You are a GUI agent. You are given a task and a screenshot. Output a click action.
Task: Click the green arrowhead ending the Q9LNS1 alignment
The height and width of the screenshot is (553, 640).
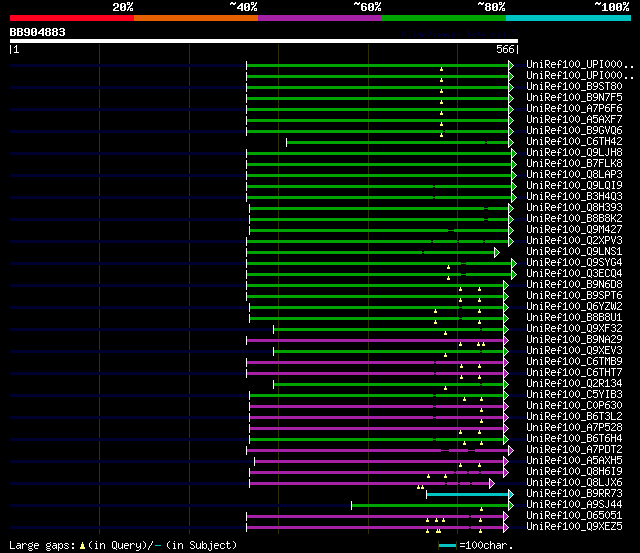(497, 252)
